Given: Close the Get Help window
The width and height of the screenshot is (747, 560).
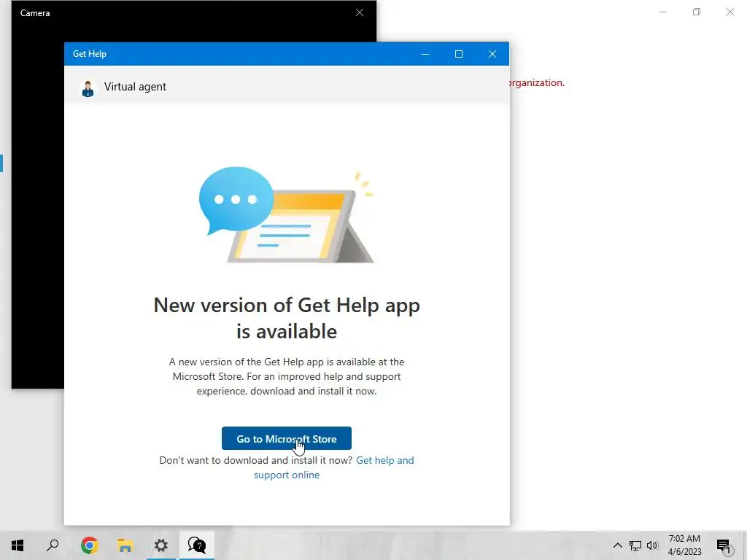Looking at the screenshot, I should (x=492, y=54).
